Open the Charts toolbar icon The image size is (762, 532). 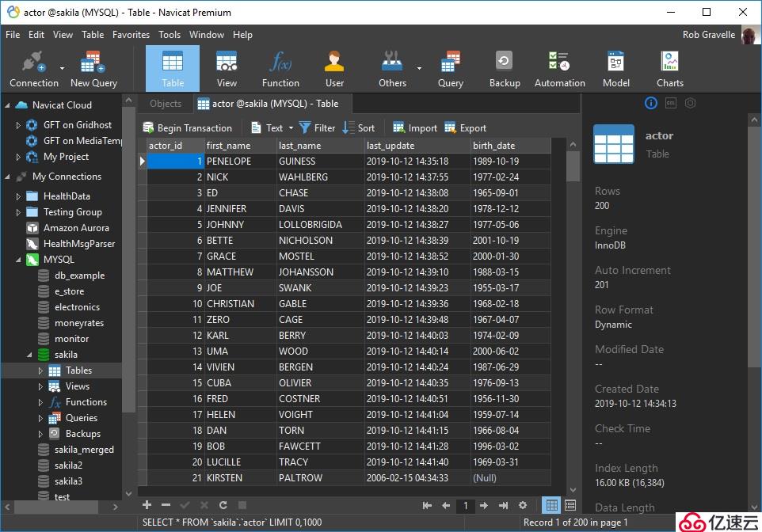669,69
